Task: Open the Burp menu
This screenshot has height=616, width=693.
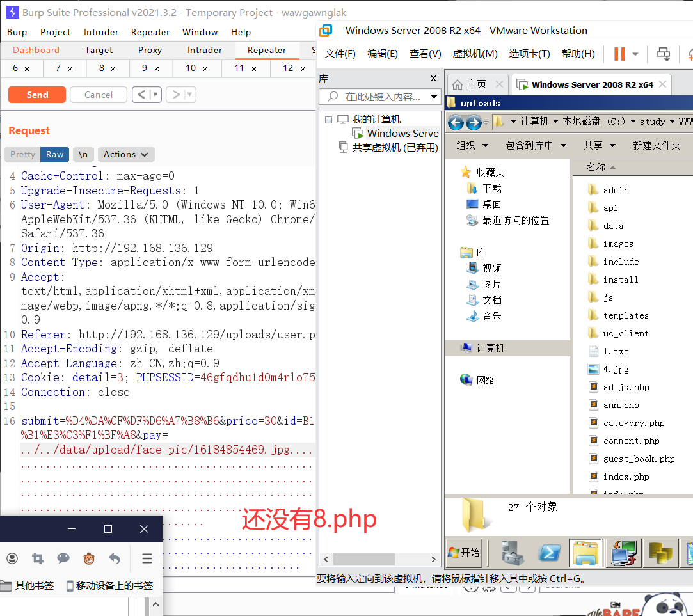Action: click(17, 32)
